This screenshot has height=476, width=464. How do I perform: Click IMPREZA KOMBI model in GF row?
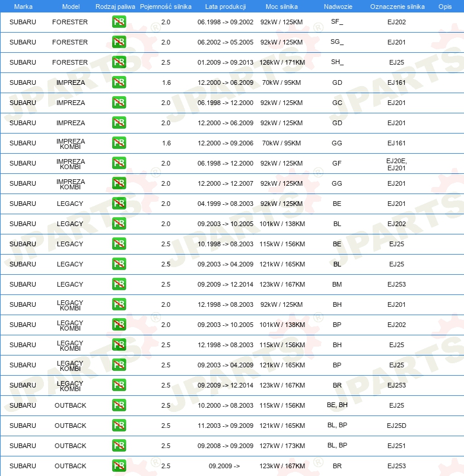tap(71, 164)
